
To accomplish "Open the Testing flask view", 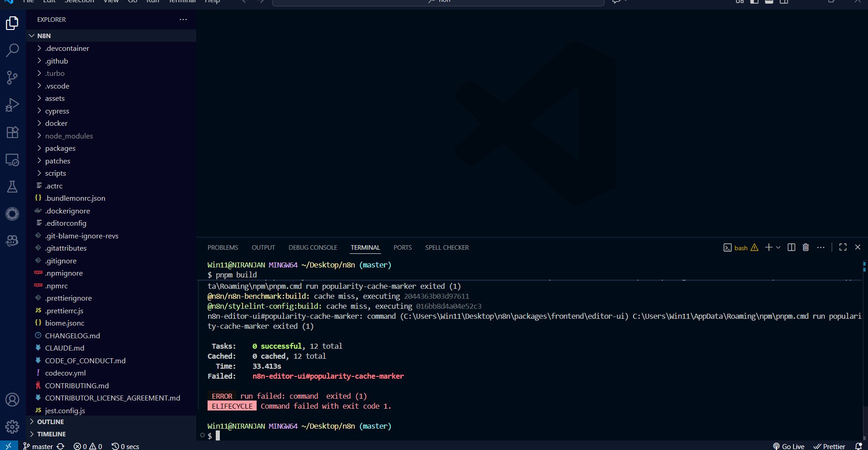I will [12, 187].
